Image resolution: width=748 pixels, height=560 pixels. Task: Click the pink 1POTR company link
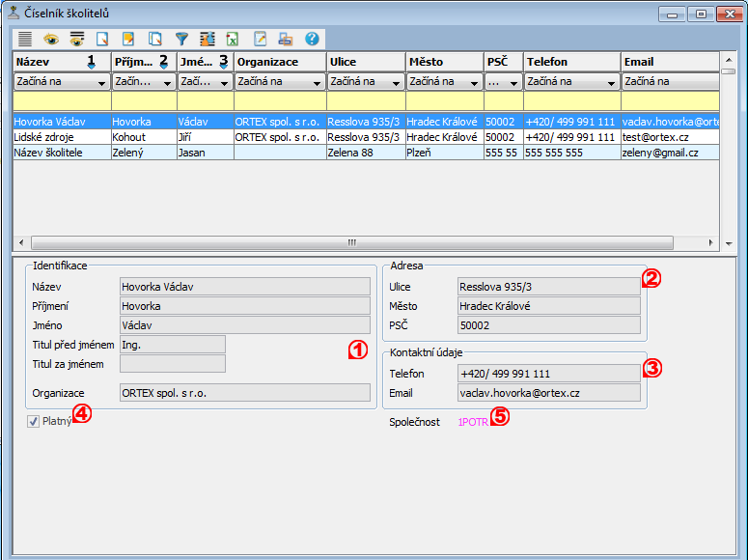point(473,422)
